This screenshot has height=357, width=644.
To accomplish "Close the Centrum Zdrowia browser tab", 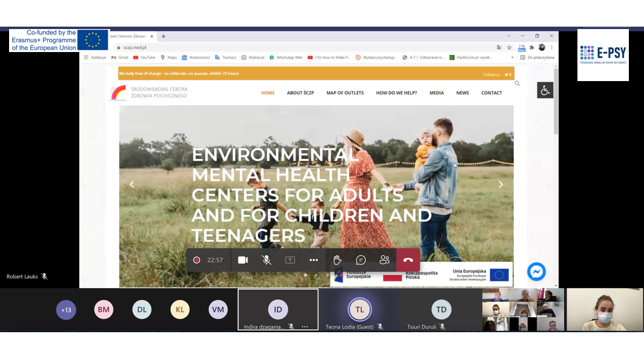I will 151,36.
